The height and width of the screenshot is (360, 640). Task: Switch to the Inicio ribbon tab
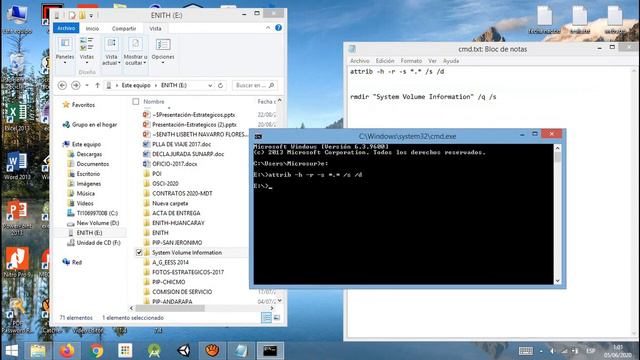[92, 29]
